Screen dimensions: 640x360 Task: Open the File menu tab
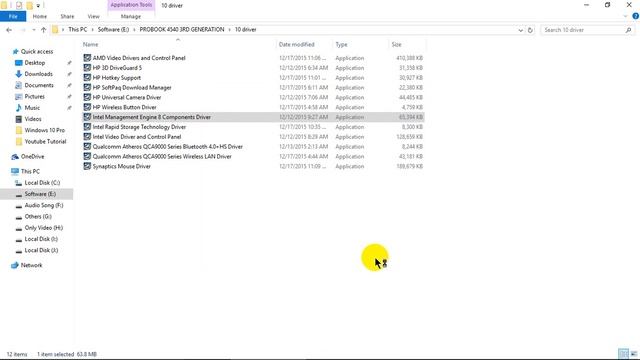click(x=13, y=16)
